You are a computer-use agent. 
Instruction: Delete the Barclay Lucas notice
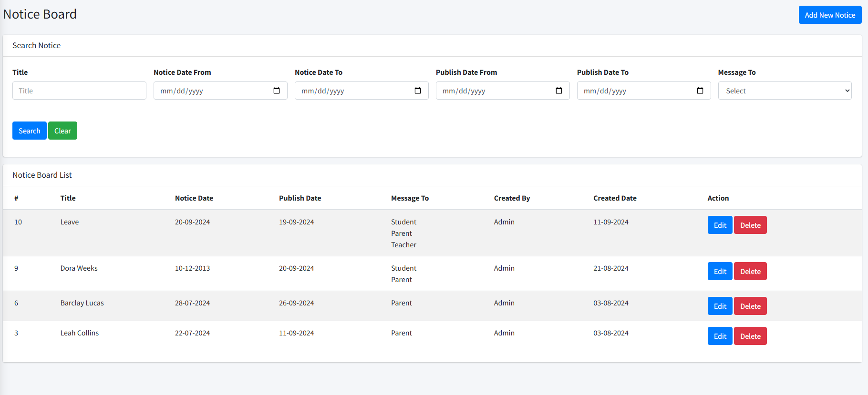pos(750,306)
